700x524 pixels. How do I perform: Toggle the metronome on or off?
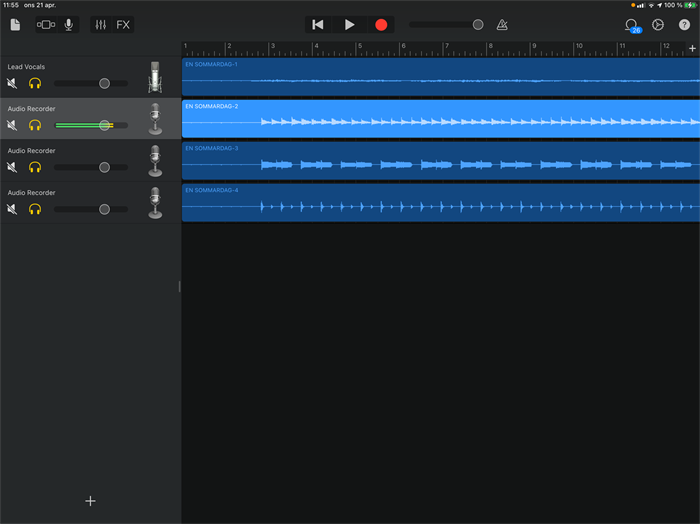(502, 24)
